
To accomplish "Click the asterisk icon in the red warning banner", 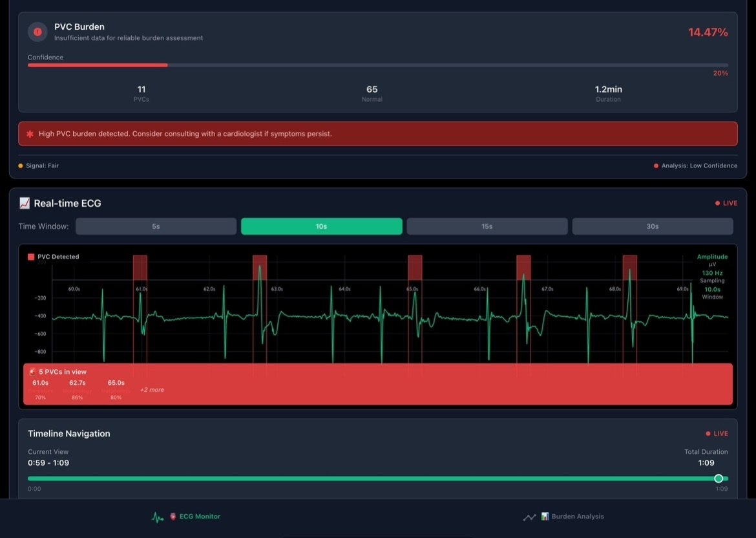I will click(30, 134).
